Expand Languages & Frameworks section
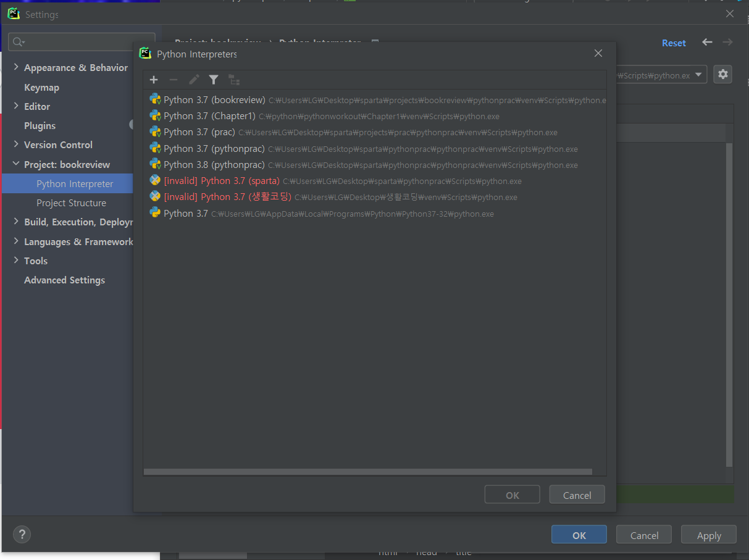 click(x=16, y=241)
